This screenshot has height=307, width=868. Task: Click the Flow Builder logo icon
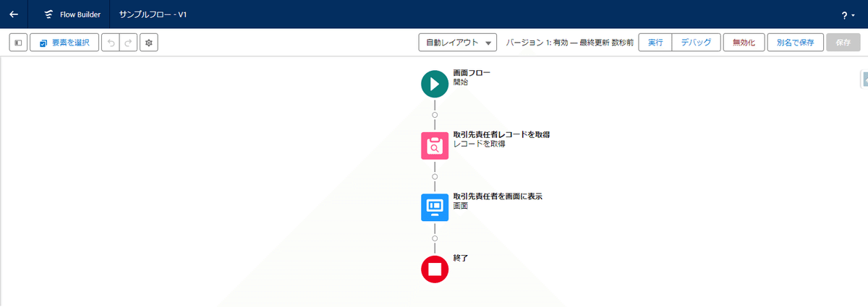[x=48, y=14]
